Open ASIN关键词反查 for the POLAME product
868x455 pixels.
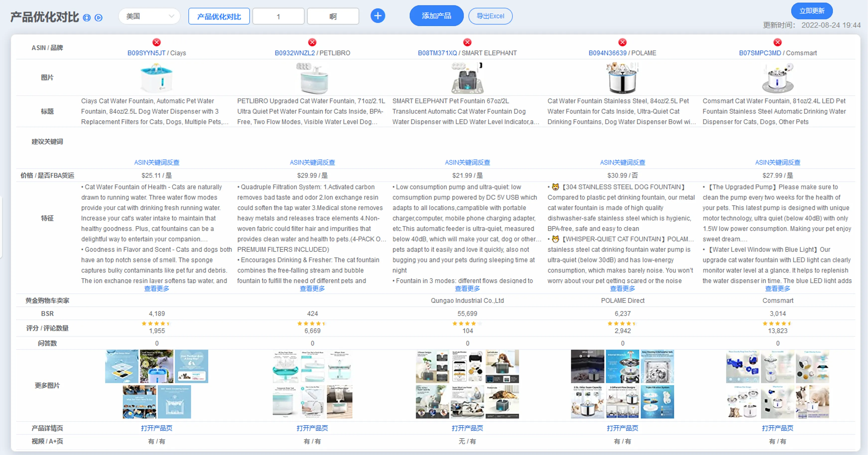click(622, 162)
